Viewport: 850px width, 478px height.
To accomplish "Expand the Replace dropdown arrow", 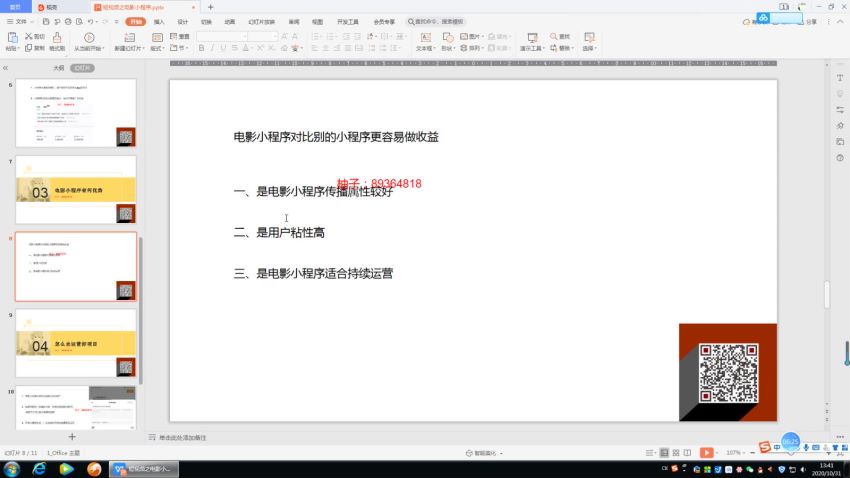I will coord(572,48).
